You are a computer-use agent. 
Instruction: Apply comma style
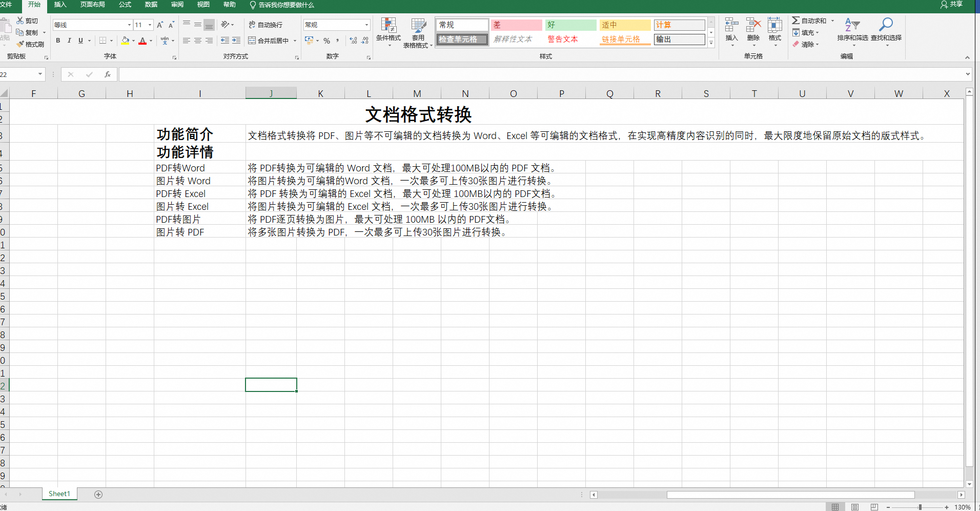coord(338,41)
